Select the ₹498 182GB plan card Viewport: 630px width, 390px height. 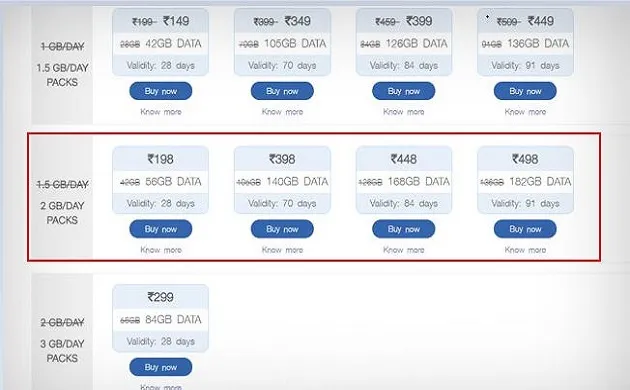point(525,180)
